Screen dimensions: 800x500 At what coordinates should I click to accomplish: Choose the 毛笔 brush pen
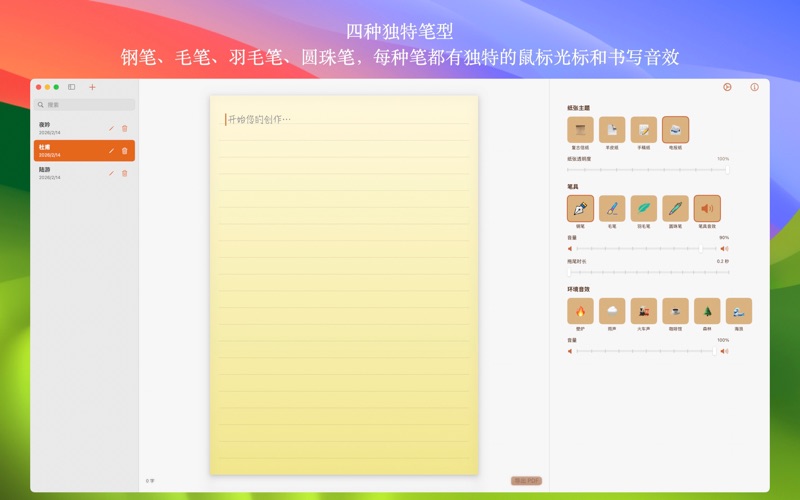tap(612, 208)
